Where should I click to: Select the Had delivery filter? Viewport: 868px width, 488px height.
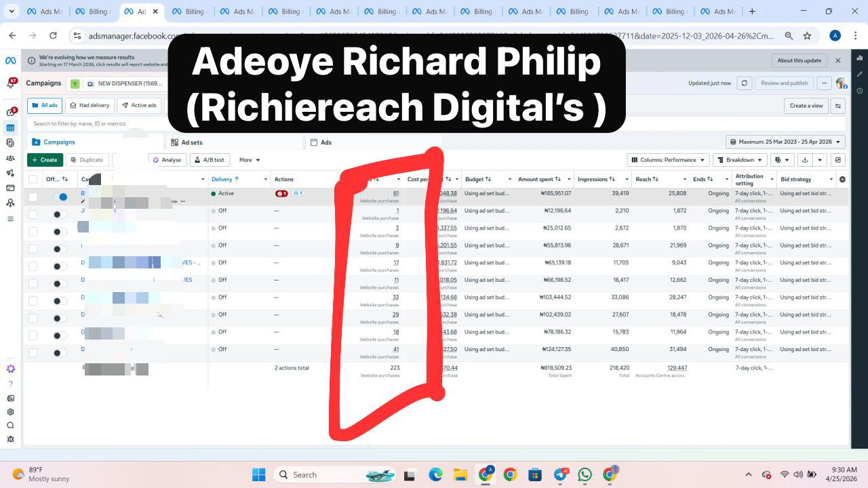click(x=90, y=106)
